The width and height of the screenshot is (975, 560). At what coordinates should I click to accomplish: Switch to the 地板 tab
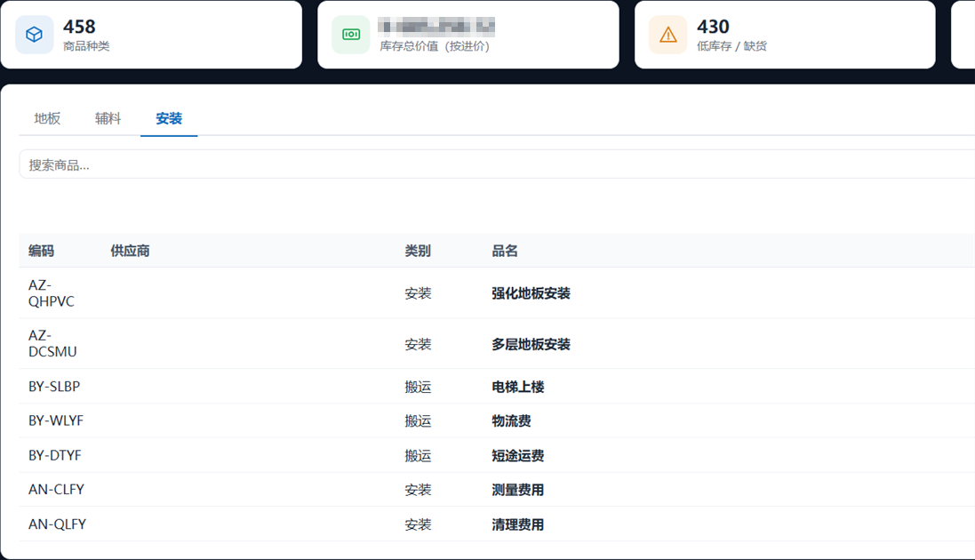[x=47, y=118]
